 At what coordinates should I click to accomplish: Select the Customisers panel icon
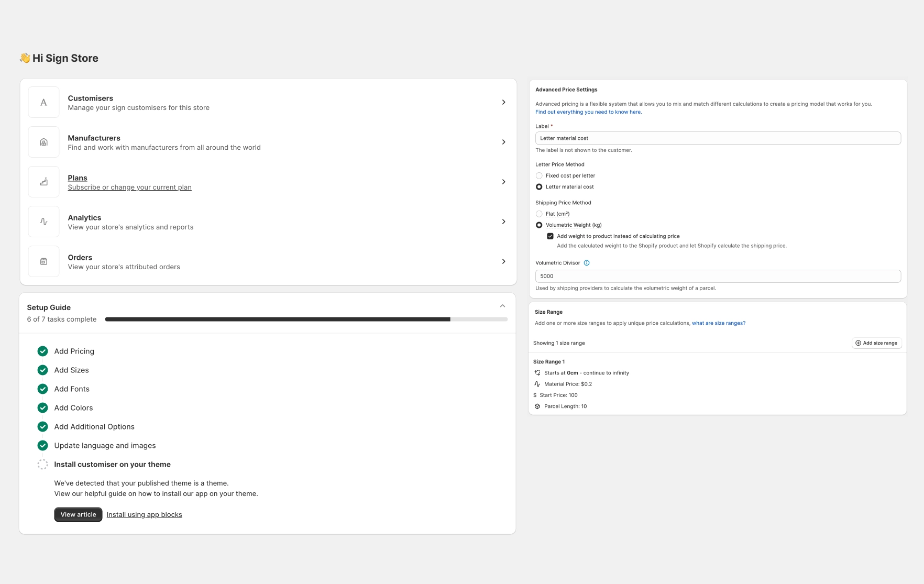click(43, 102)
